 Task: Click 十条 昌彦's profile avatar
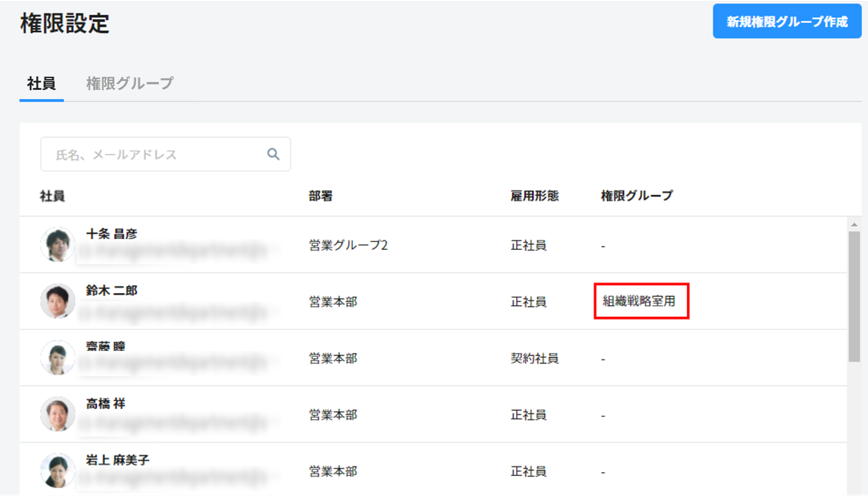(x=58, y=245)
